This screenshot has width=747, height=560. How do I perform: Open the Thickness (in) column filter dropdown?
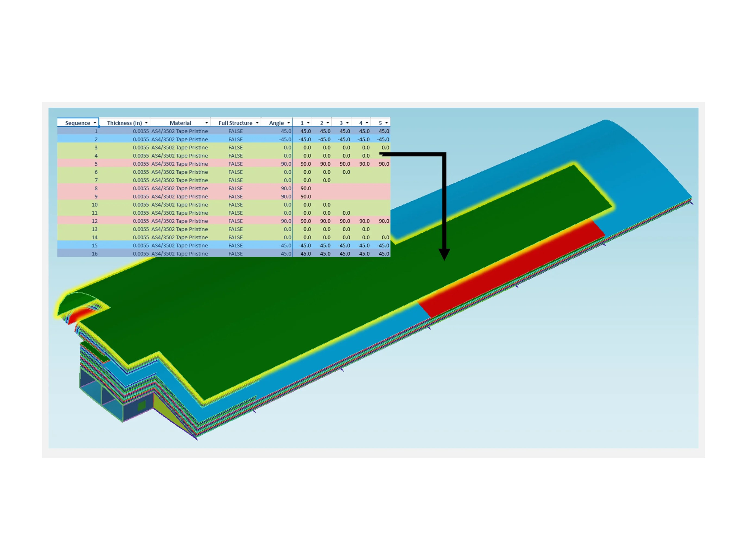point(146,123)
